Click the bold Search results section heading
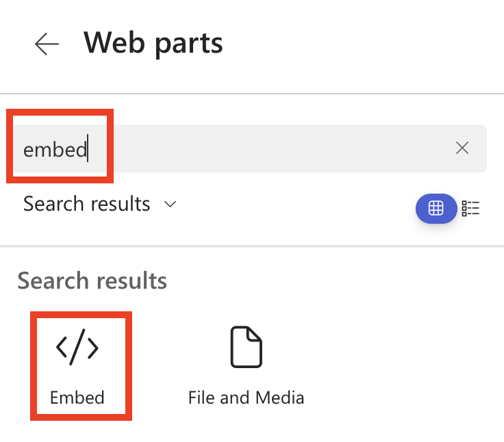The height and width of the screenshot is (442, 504). [x=92, y=281]
